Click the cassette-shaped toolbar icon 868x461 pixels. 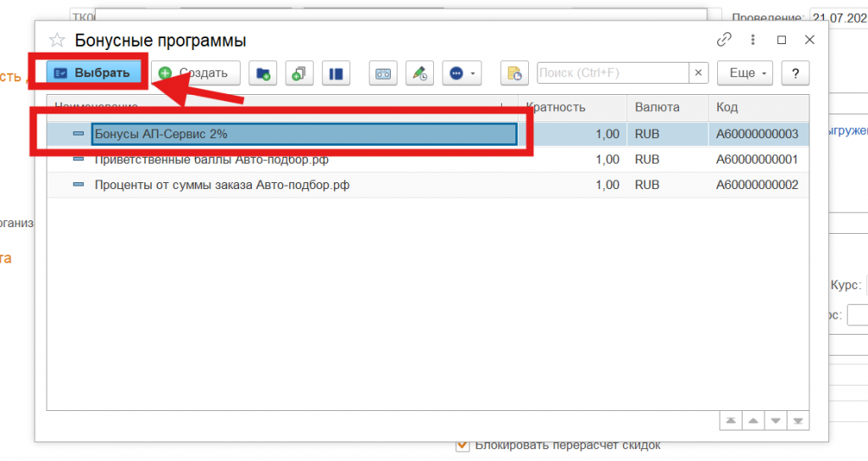pyautogui.click(x=382, y=74)
